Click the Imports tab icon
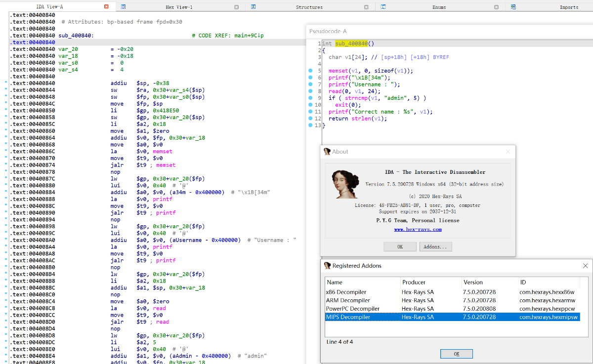593x364 pixels. point(513,7)
